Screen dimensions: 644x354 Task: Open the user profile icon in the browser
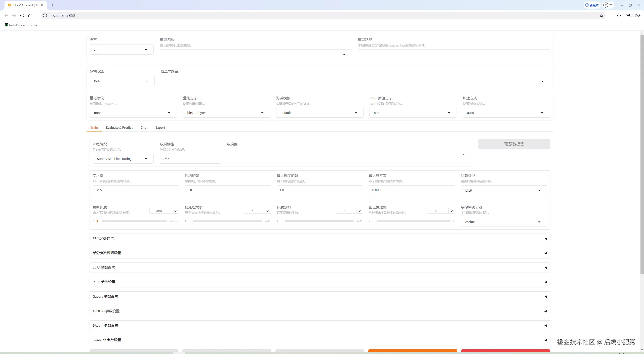(606, 5)
